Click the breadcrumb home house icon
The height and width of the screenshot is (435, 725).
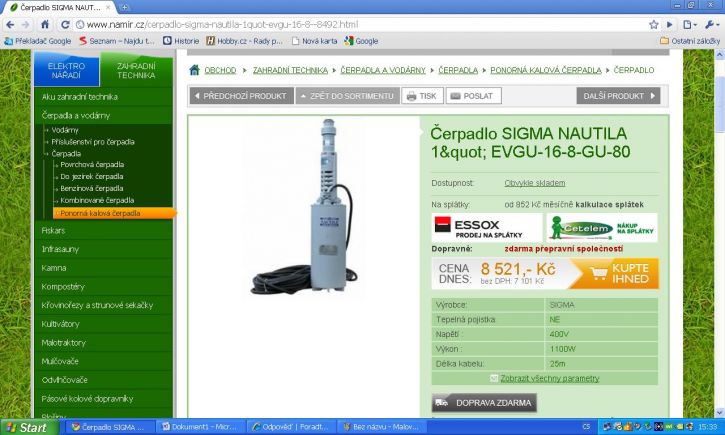(194, 70)
